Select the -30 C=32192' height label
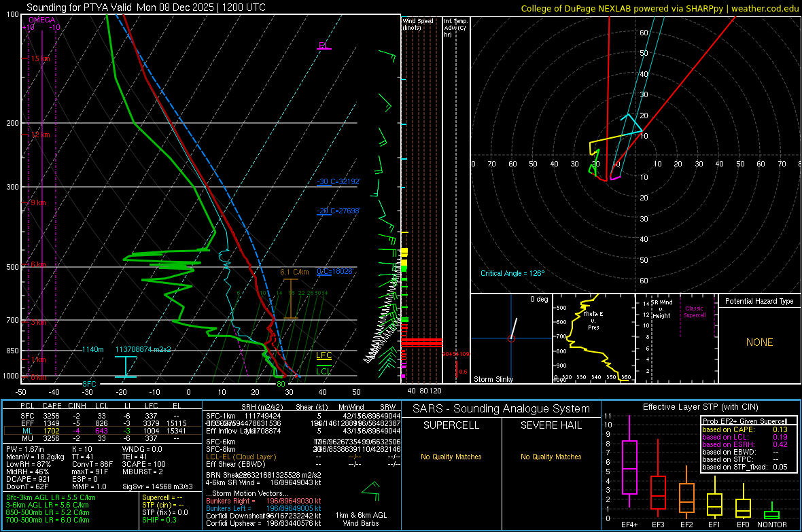This screenshot has width=802, height=532. [338, 181]
